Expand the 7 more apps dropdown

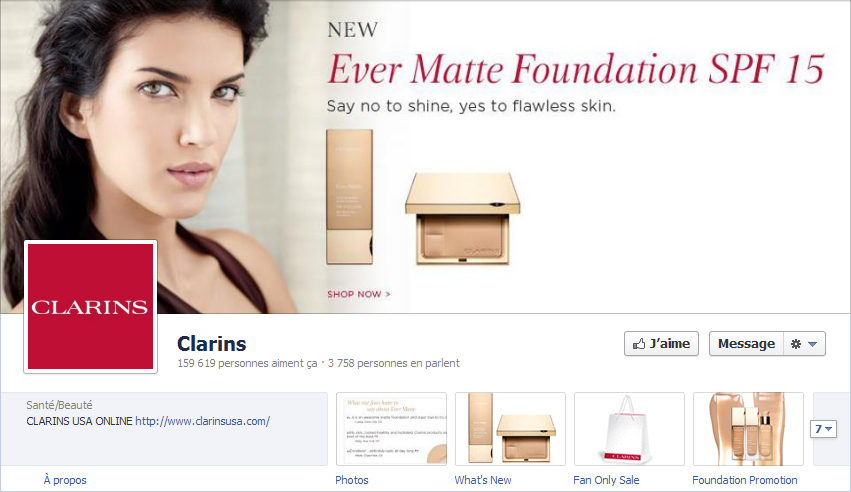point(823,429)
